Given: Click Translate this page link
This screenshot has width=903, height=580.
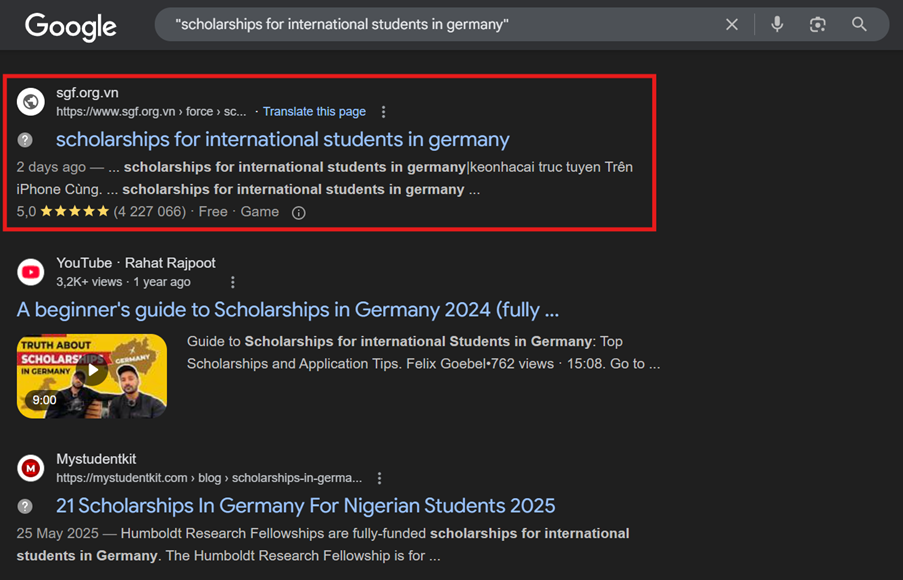Looking at the screenshot, I should pos(314,112).
